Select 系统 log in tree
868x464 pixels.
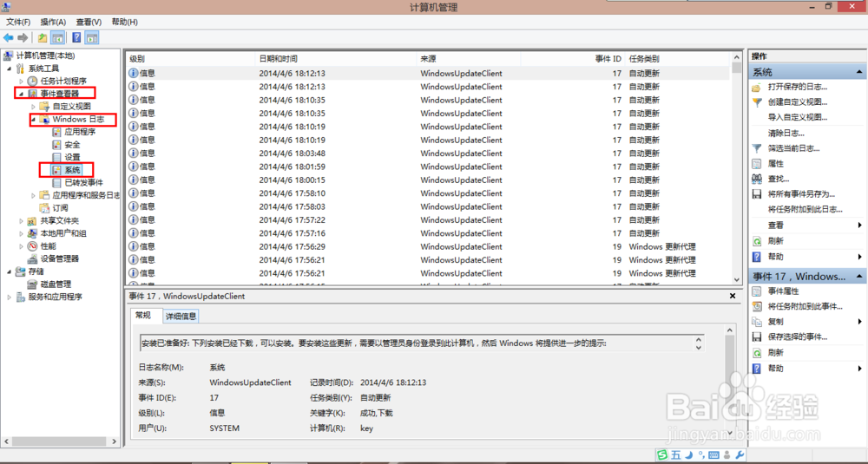click(72, 170)
